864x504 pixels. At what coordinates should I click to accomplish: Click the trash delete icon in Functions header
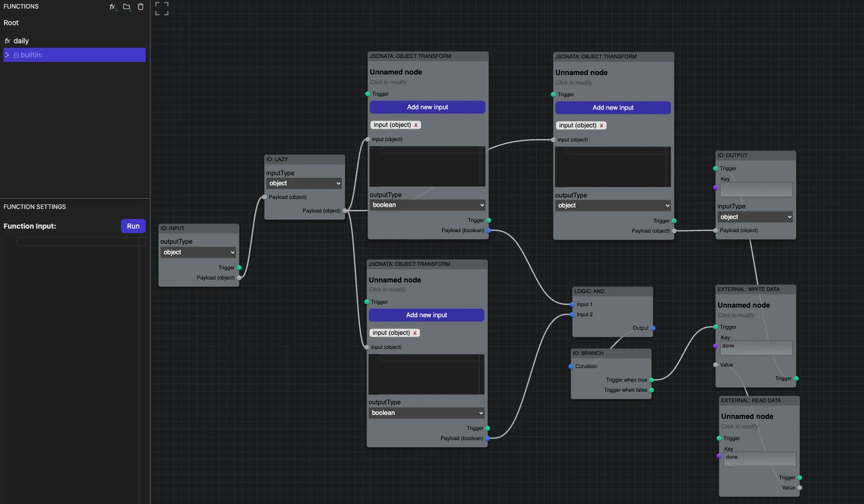pyautogui.click(x=140, y=7)
